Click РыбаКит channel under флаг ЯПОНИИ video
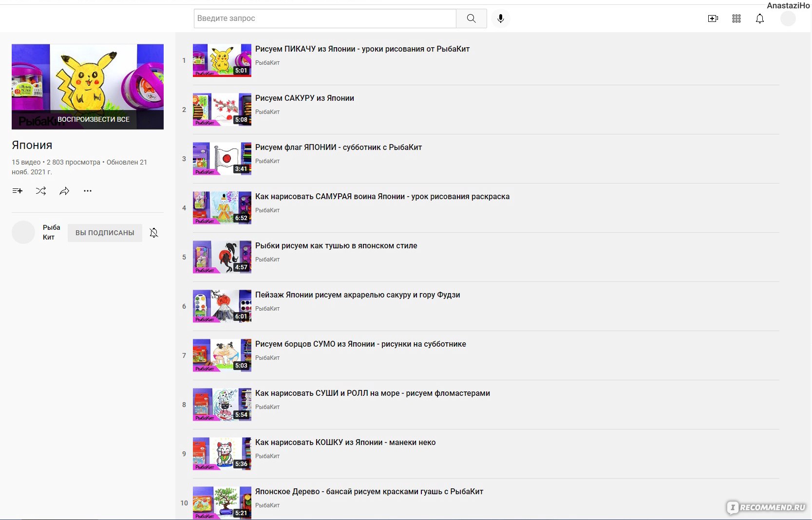Viewport: 812px width, 520px height. click(267, 161)
